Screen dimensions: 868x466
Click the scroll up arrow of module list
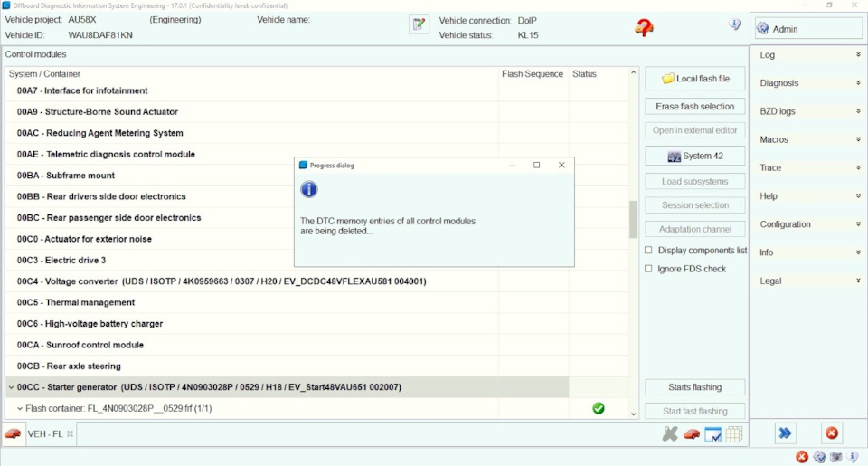pyautogui.click(x=633, y=72)
